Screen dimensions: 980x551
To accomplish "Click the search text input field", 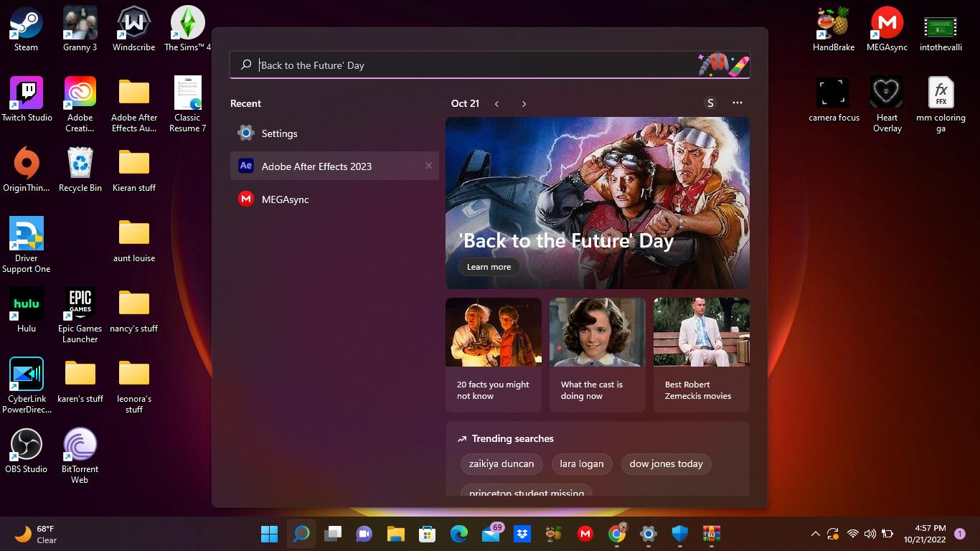I will [466, 65].
